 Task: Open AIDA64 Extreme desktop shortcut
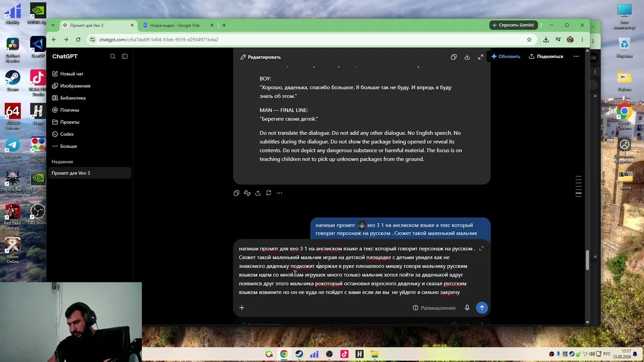13,116
